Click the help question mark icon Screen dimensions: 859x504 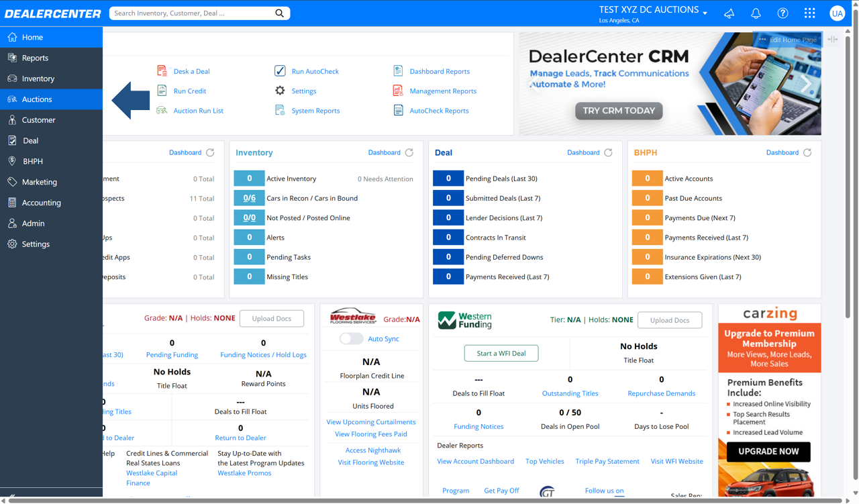pyautogui.click(x=782, y=13)
